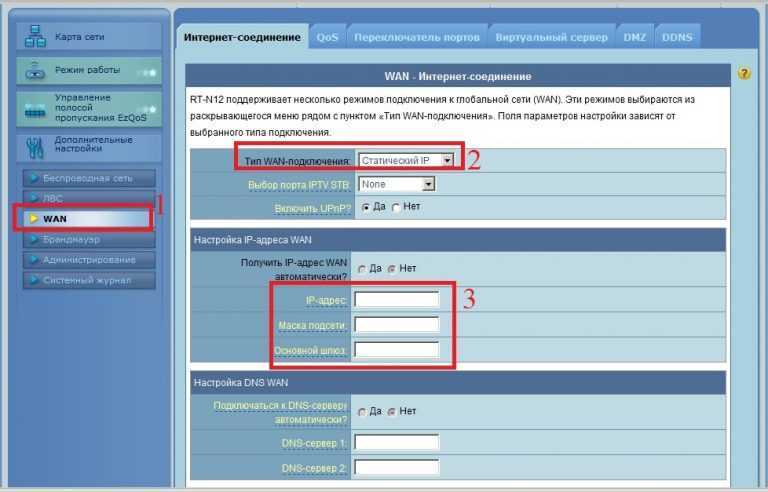Disable UPnP with Нет radio button

coord(396,207)
